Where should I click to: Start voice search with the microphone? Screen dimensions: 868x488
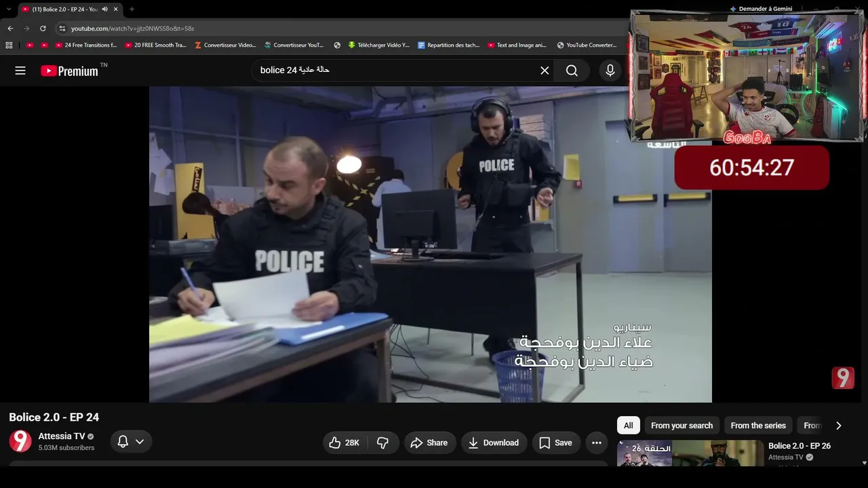click(x=610, y=70)
